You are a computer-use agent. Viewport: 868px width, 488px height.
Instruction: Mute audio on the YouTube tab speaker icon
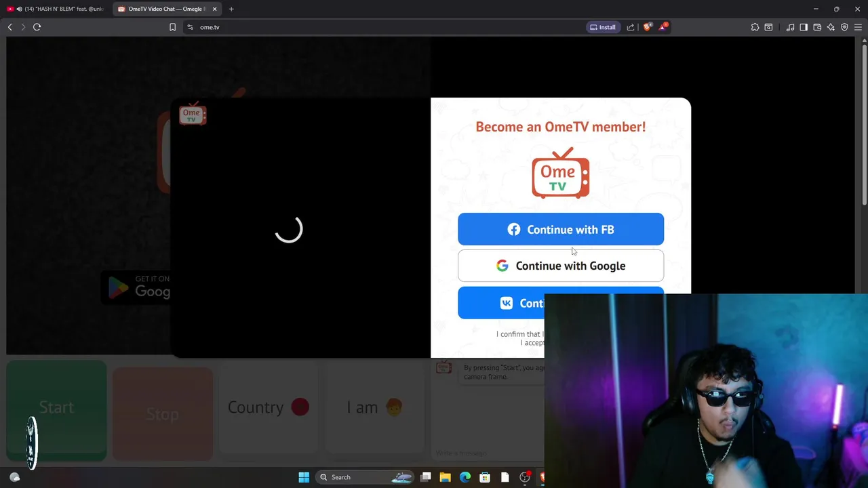[x=19, y=9]
